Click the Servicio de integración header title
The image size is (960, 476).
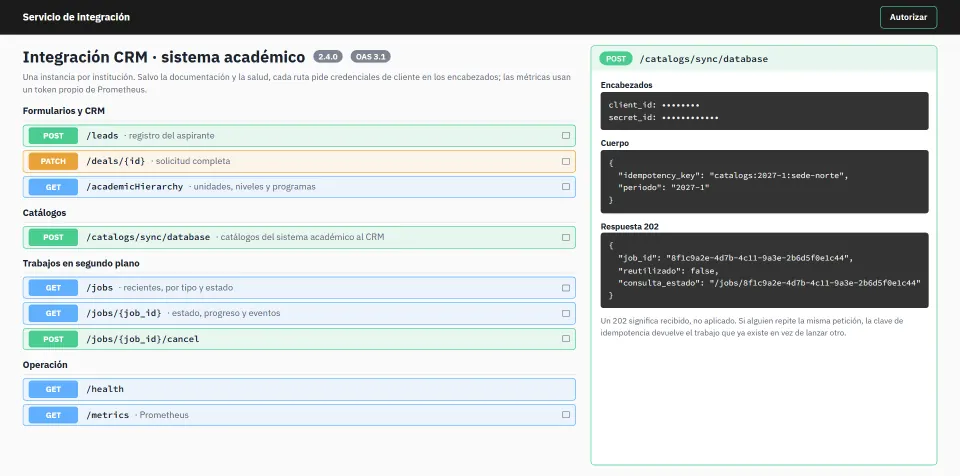[x=76, y=17]
